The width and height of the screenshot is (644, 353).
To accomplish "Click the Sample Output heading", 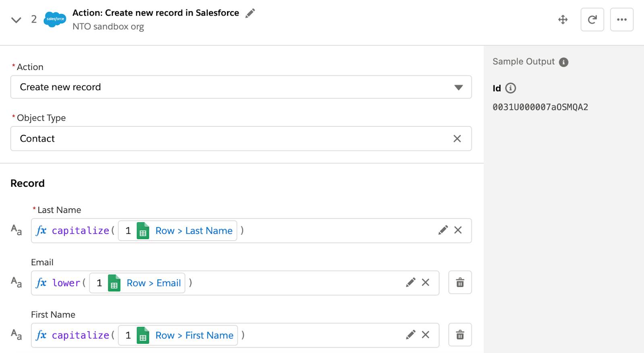I will click(523, 62).
